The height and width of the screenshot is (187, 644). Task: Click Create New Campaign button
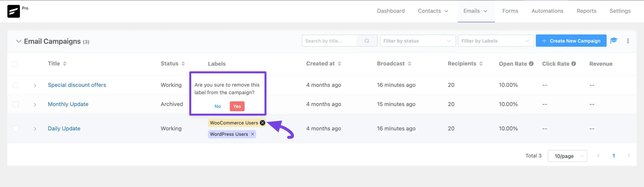tap(571, 41)
